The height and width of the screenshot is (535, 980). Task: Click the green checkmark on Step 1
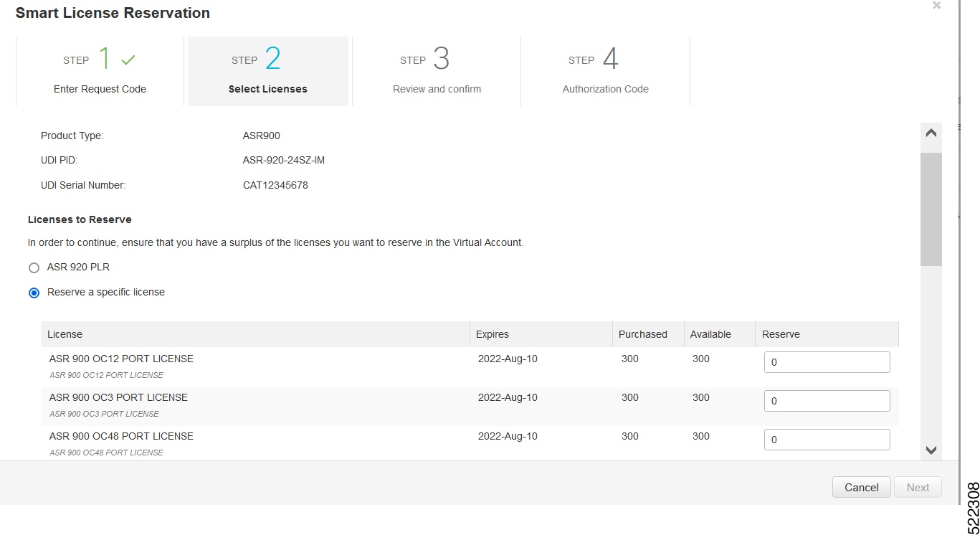pyautogui.click(x=128, y=60)
